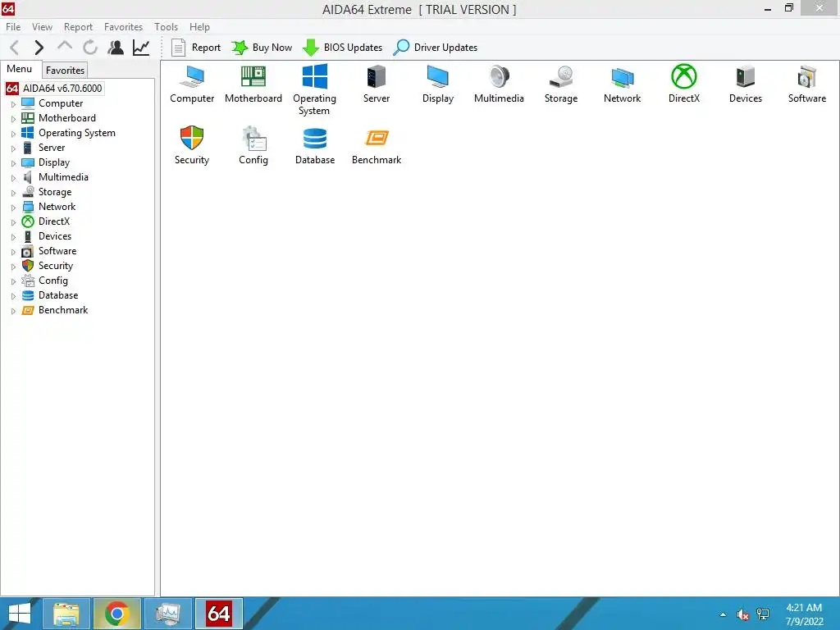Open BIOS Updates from the toolbar

pyautogui.click(x=343, y=48)
